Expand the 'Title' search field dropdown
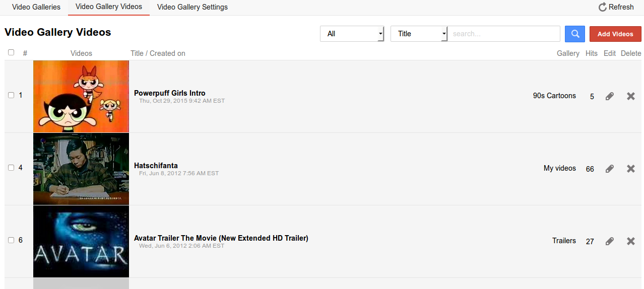Screen dimensions: 644x289 [419, 34]
